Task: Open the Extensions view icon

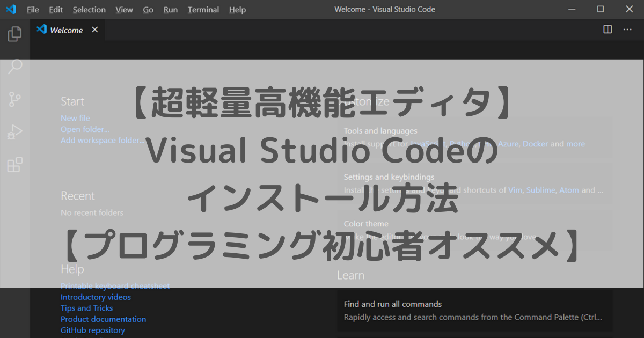Action: click(x=14, y=165)
